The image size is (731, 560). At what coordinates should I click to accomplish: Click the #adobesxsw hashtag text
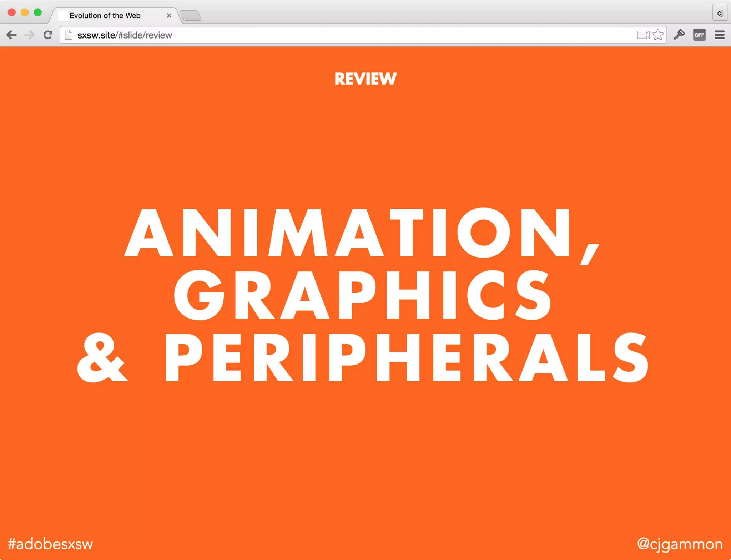50,544
